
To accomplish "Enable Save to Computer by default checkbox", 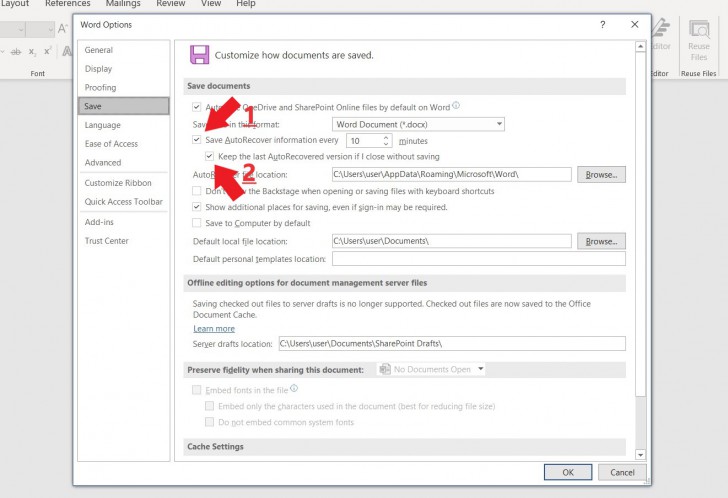I will click(x=196, y=223).
